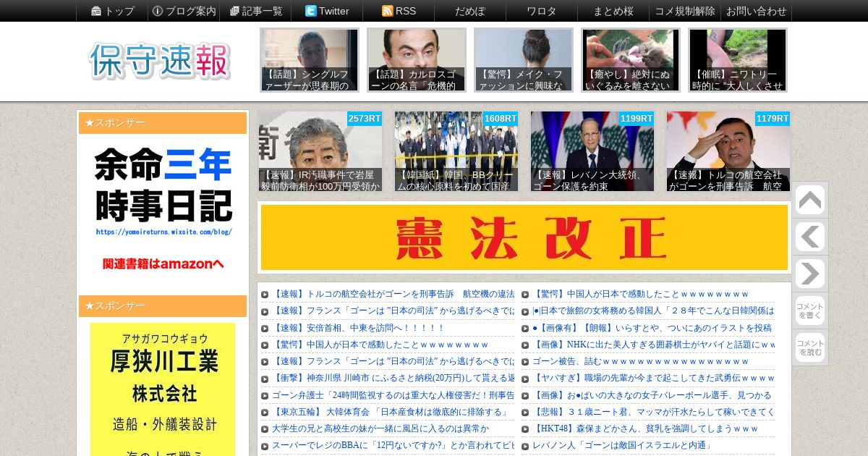Open the 1199RT レバノン大統領 article thumbnail
Viewport: 868px width, 456px height.
(x=592, y=151)
